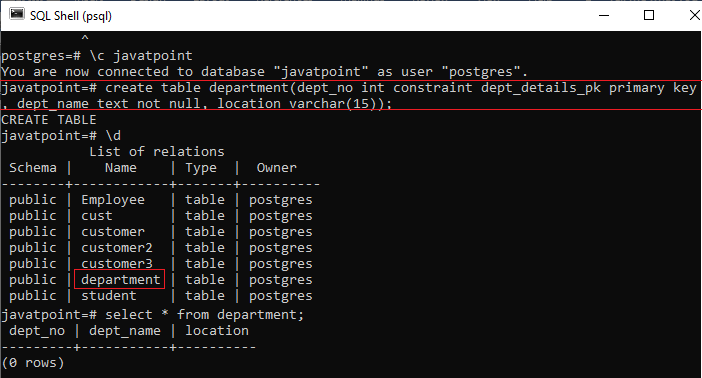Click the 'location' result column header
702x378 pixels.
[217, 331]
